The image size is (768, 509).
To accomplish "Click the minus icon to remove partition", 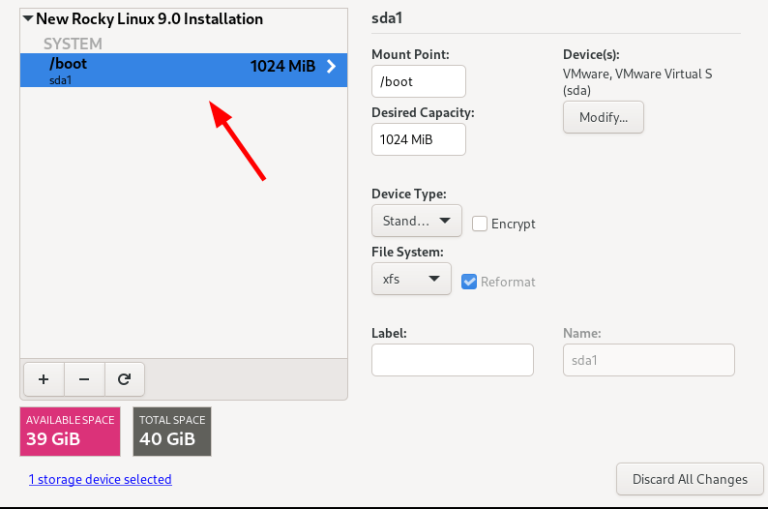I will 84,380.
